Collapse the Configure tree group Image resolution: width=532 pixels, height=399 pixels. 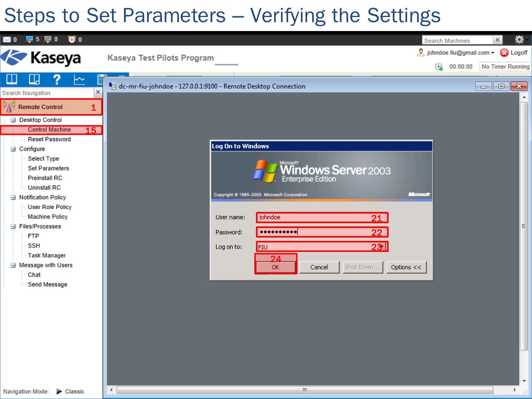pos(13,149)
